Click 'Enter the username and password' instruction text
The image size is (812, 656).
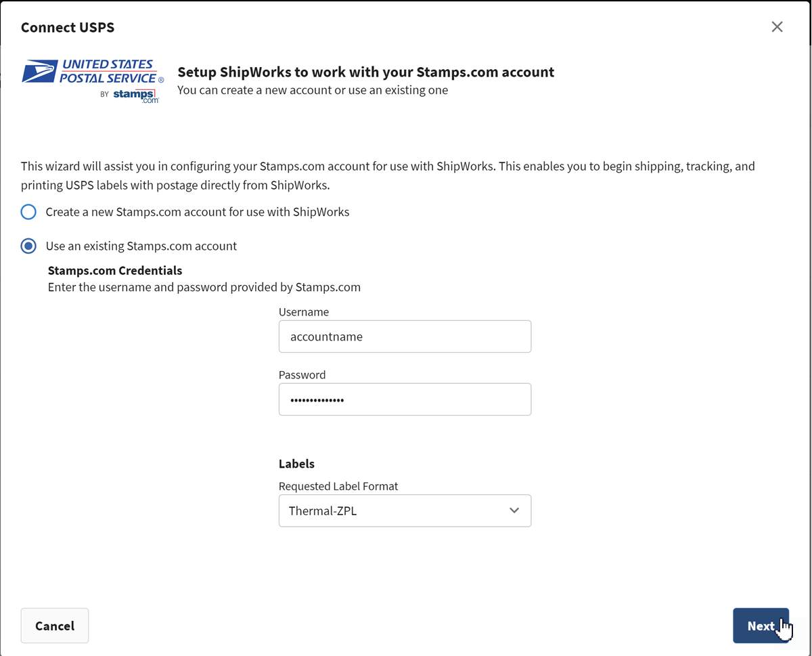(204, 287)
